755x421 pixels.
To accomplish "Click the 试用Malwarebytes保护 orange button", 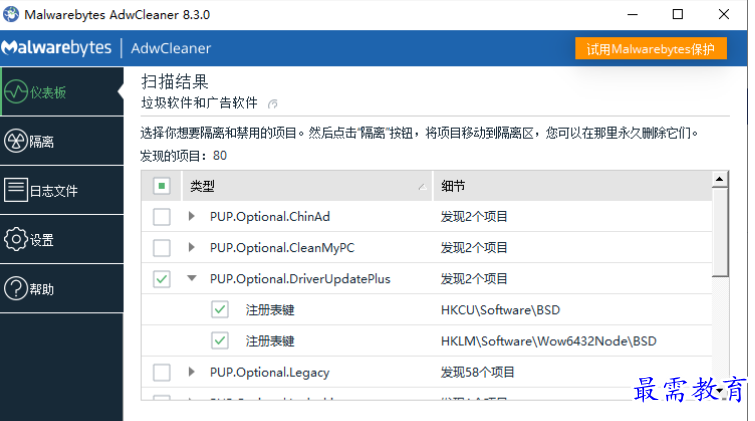I will point(651,49).
